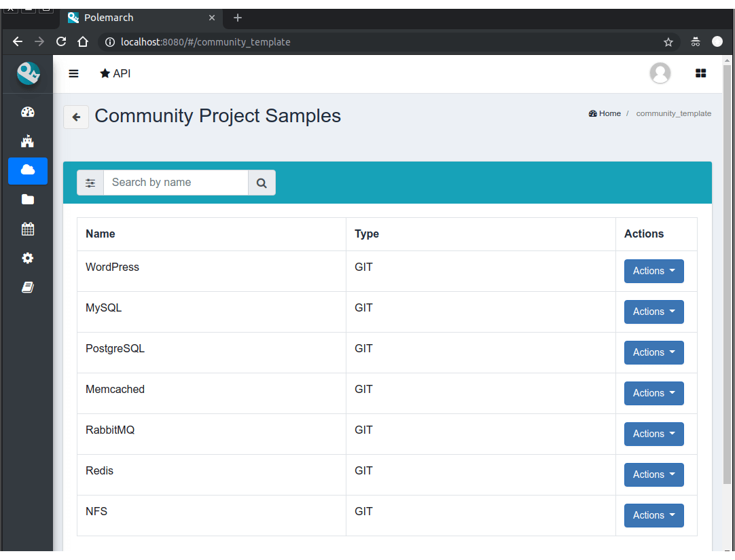Open the folder icon in sidebar
Image resolution: width=735 pixels, height=560 pixels.
(28, 200)
